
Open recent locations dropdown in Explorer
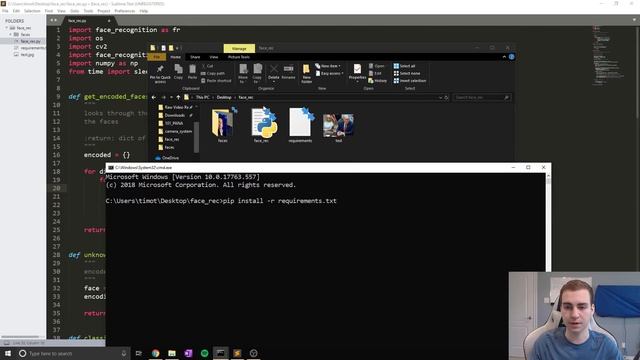[x=171, y=98]
